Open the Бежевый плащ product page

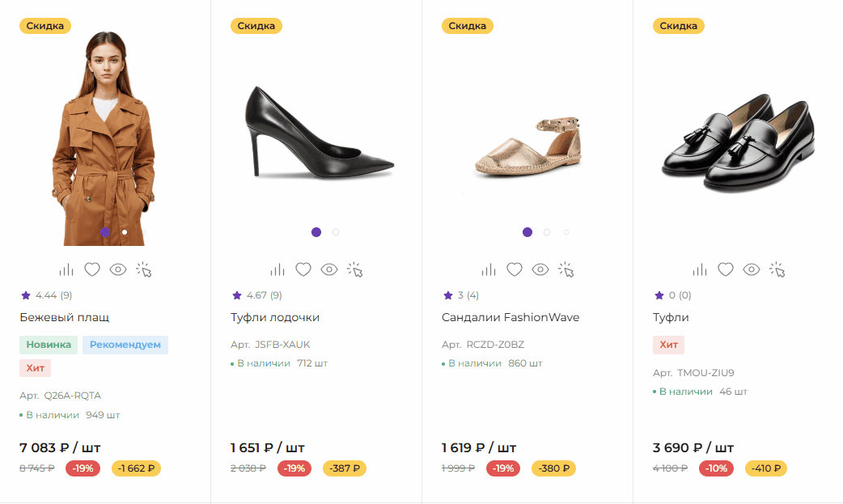click(x=65, y=317)
